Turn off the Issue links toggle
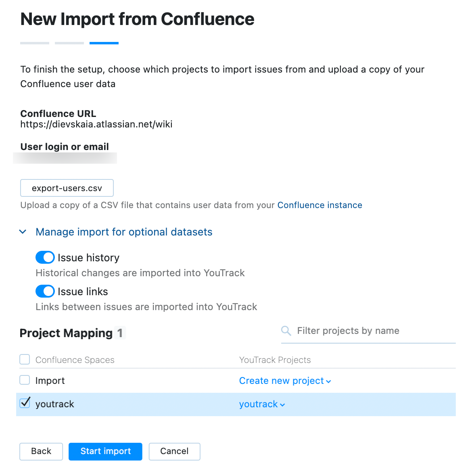Screen dimensions: 476x471 45,291
